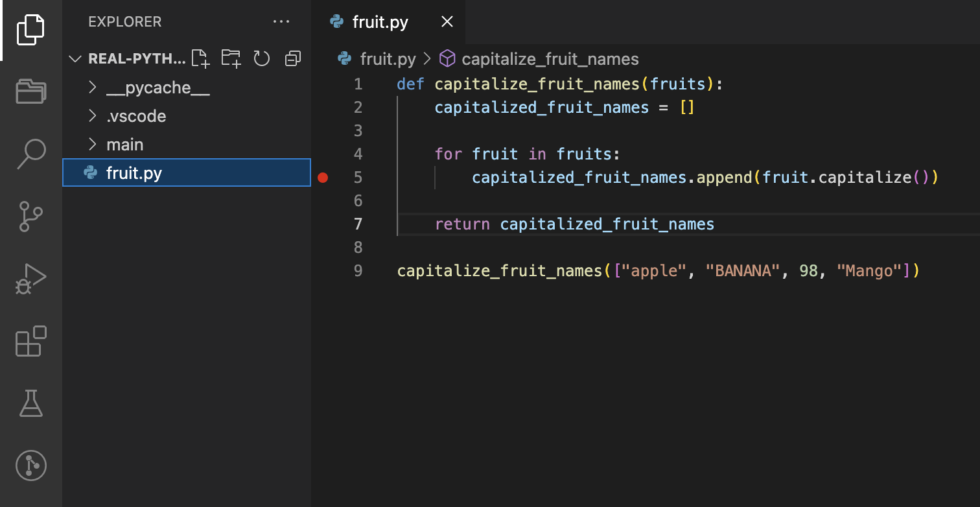Select fruit.py in the file tree

(x=133, y=172)
